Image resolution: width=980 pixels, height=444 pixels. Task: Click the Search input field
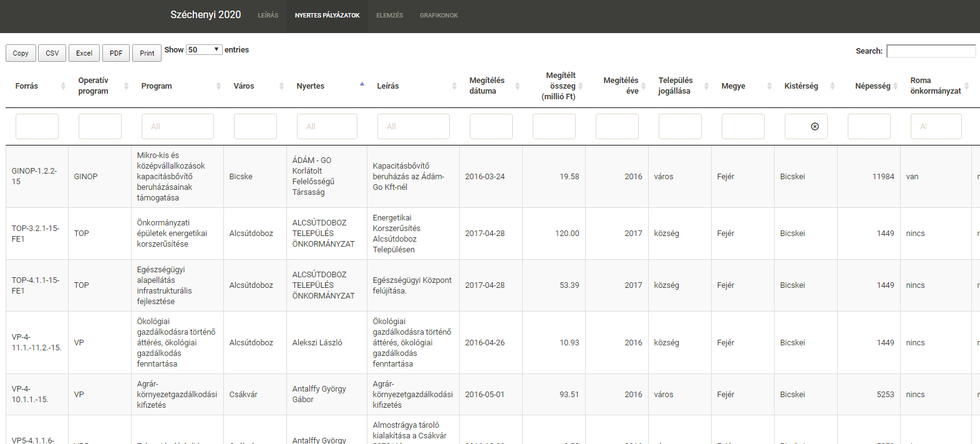(931, 51)
